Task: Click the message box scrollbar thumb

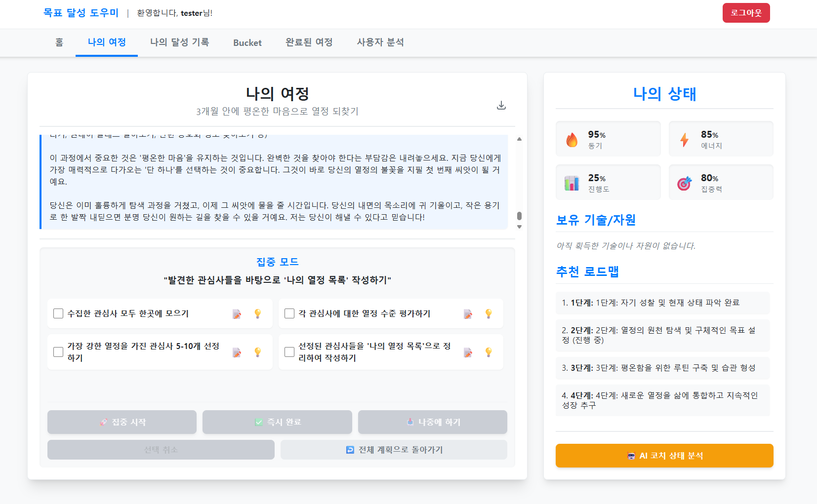Action: coord(519,216)
